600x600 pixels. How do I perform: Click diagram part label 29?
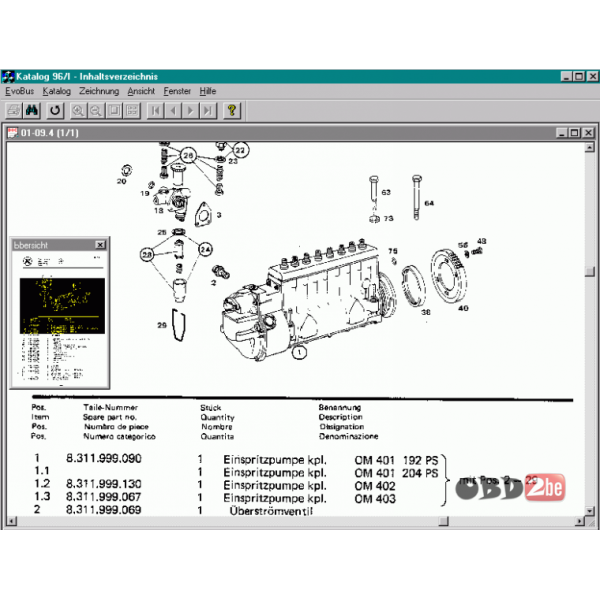click(162, 325)
